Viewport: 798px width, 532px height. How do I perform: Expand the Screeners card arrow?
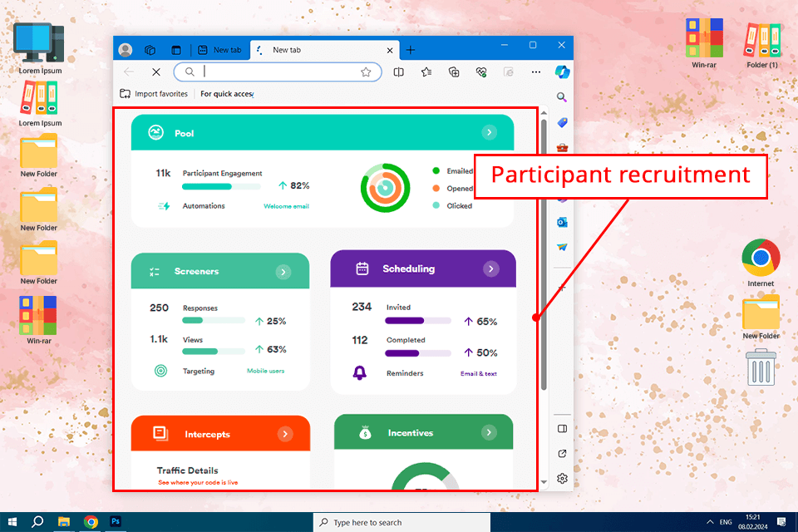point(283,272)
